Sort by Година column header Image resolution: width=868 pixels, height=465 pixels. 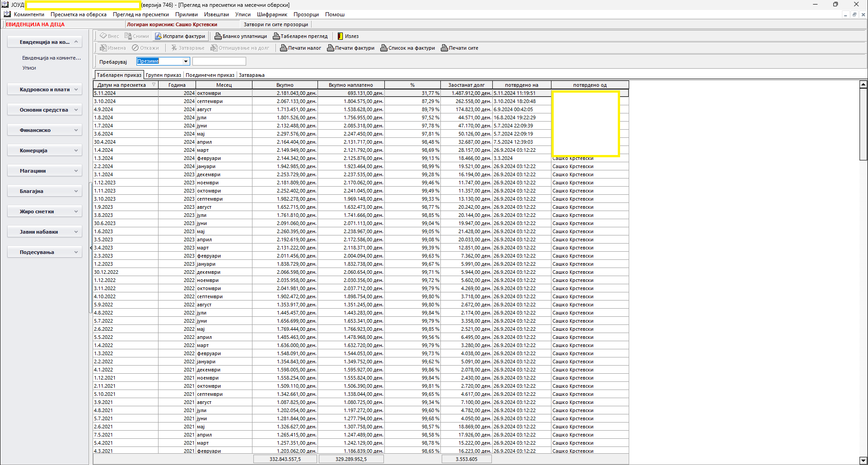click(177, 85)
